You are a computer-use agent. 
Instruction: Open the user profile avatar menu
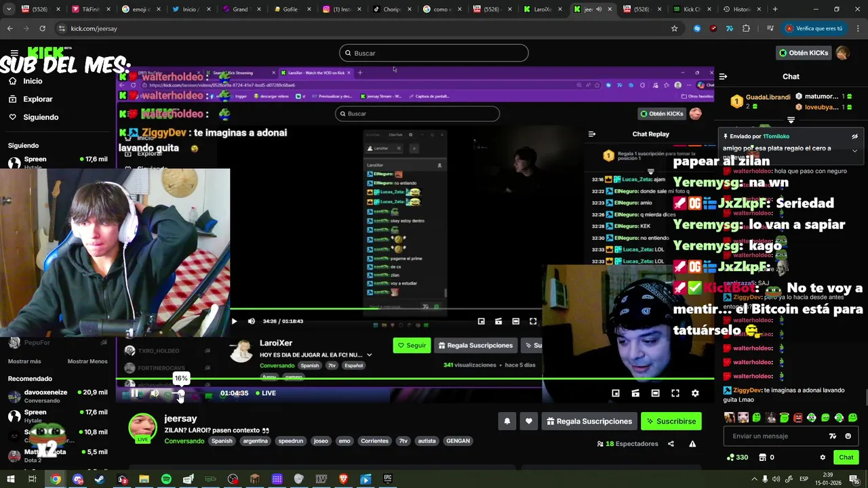tap(842, 53)
